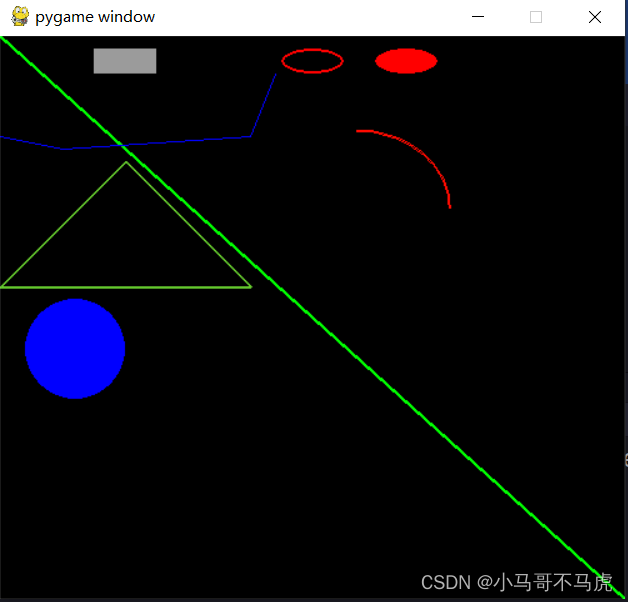Viewport: 628px width, 602px height.
Task: Close the pygame window
Action: (x=595, y=17)
